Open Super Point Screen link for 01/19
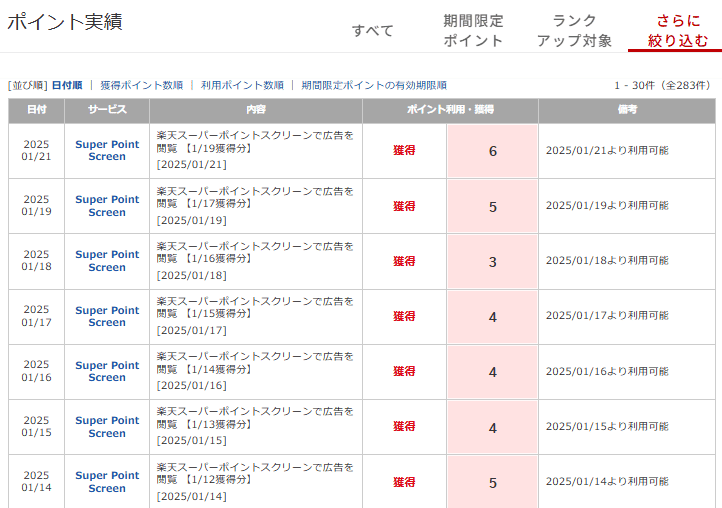This screenshot has width=722, height=508. (107, 206)
